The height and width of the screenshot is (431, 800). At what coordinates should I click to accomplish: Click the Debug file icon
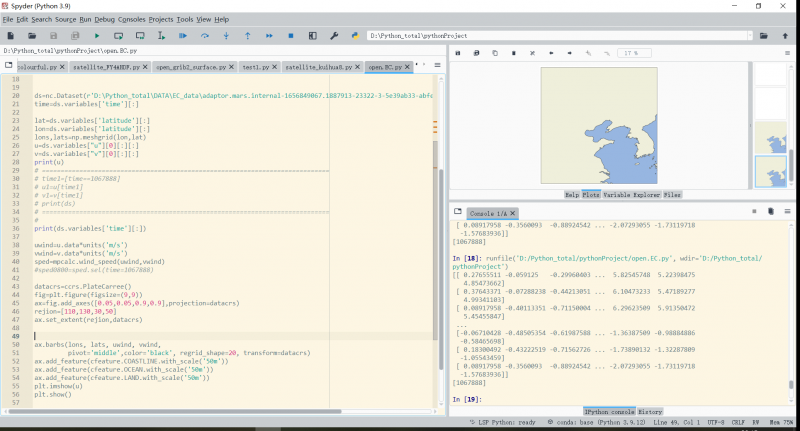click(x=183, y=36)
